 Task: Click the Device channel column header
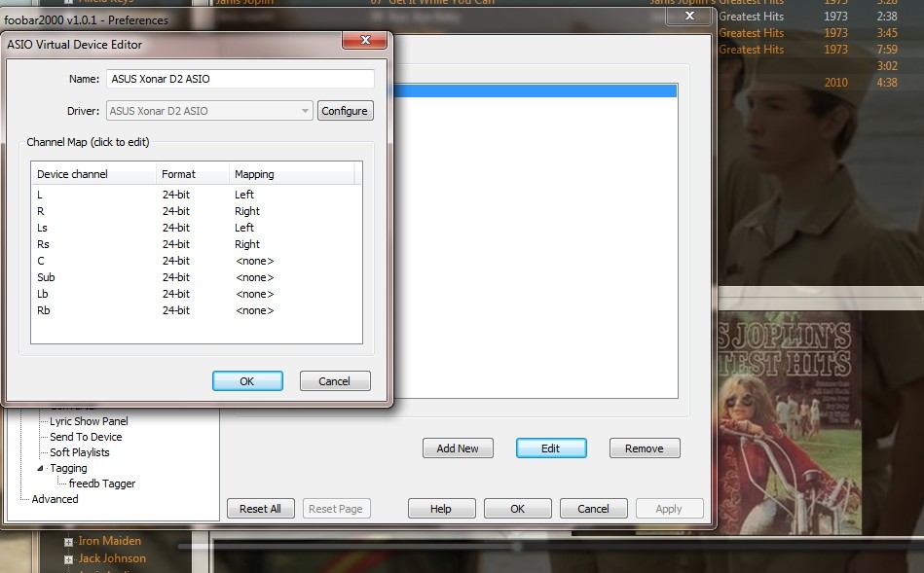(93, 174)
